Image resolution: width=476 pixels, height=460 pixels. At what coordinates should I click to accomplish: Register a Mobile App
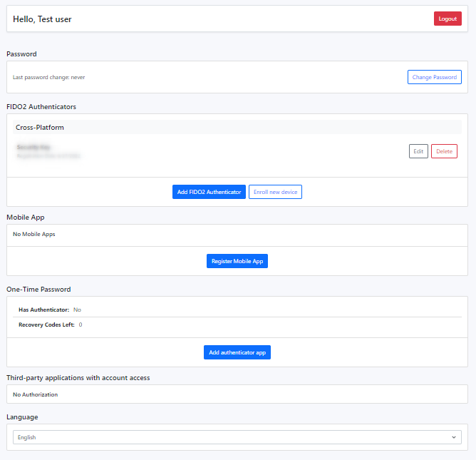(237, 261)
